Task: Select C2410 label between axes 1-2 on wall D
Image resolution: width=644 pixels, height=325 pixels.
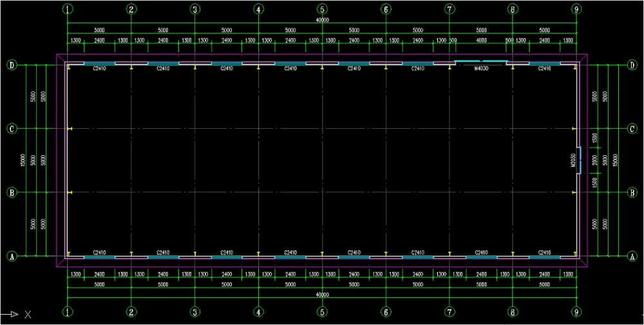Action: pyautogui.click(x=100, y=68)
